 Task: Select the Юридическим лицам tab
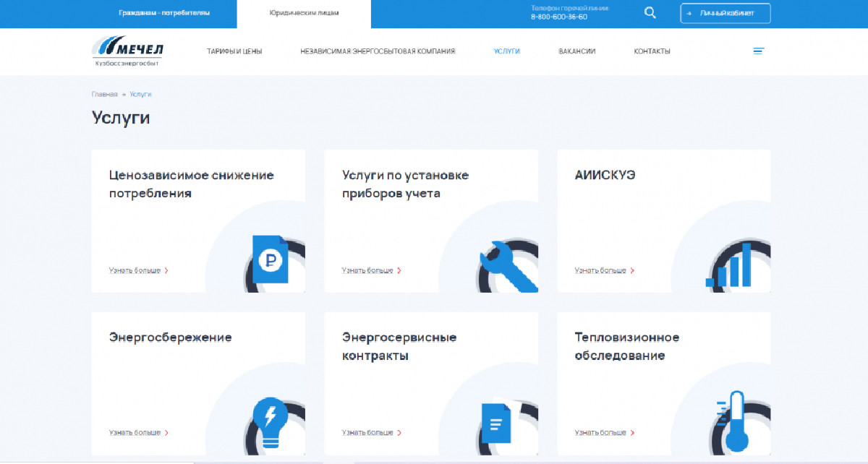tap(304, 13)
